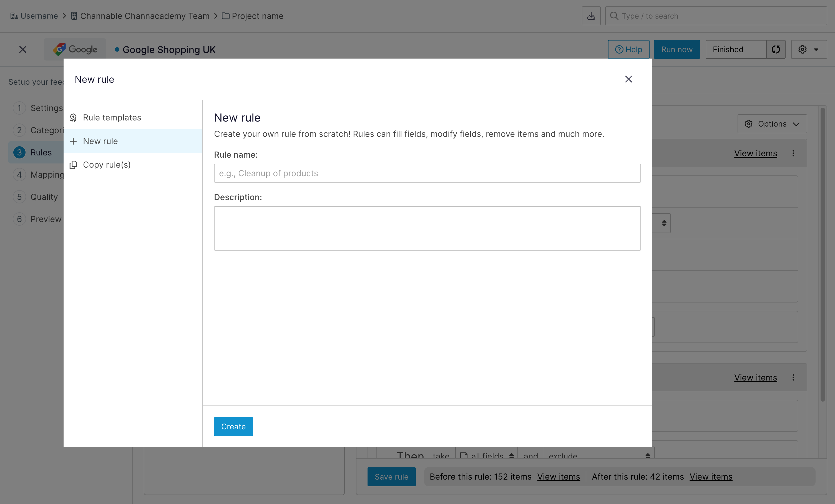The image size is (835, 504).
Task: Open the all fields dropdown
Action: click(x=486, y=453)
